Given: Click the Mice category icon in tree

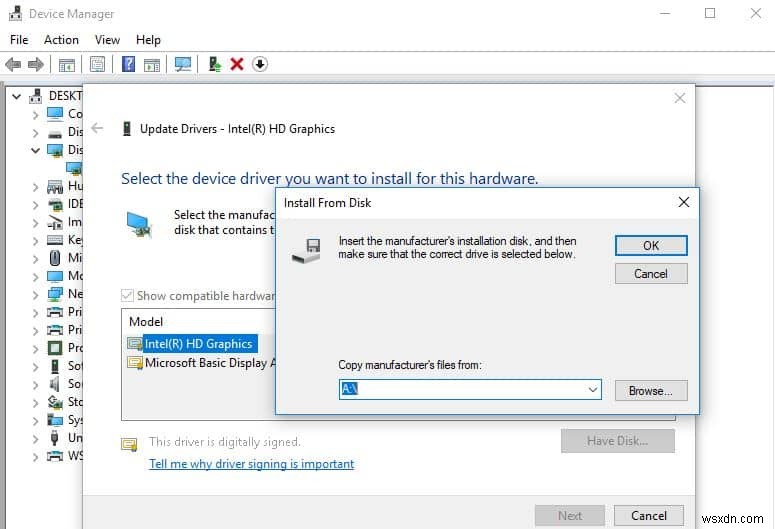Looking at the screenshot, I should point(55,258).
